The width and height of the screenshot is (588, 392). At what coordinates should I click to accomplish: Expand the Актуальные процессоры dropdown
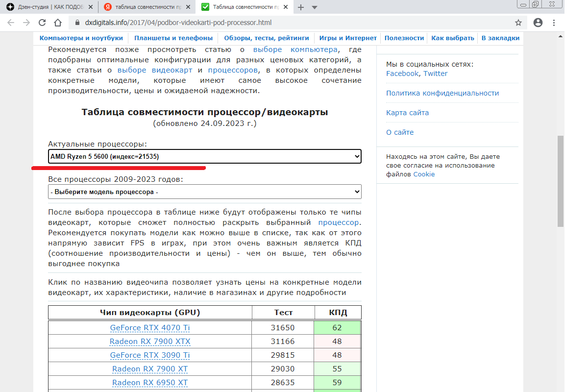[205, 156]
